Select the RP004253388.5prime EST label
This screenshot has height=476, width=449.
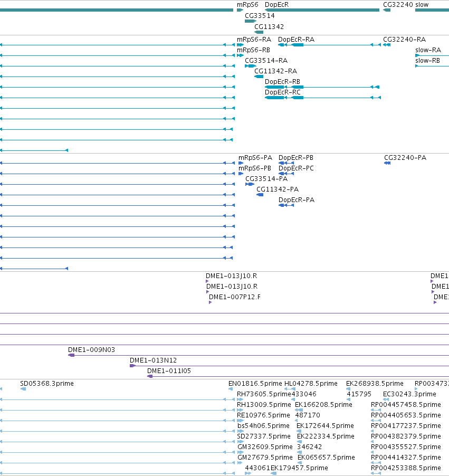click(x=406, y=468)
